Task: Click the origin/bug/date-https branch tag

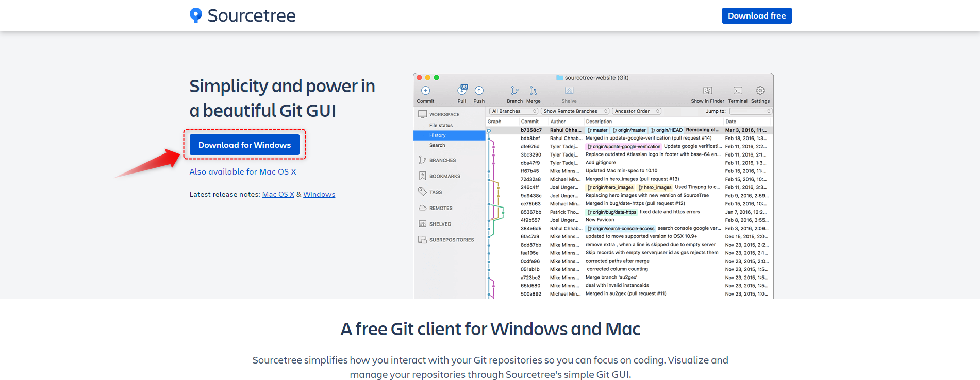Action: coord(612,212)
